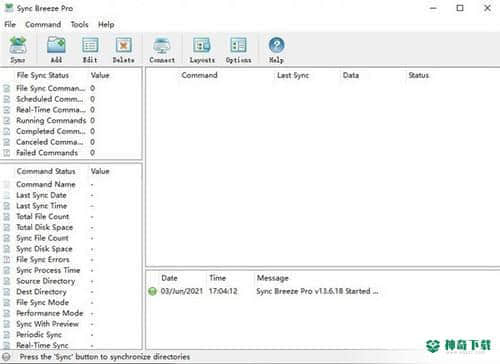Select the Sync Disk Space row
The image size is (500, 364).
[x=44, y=249]
